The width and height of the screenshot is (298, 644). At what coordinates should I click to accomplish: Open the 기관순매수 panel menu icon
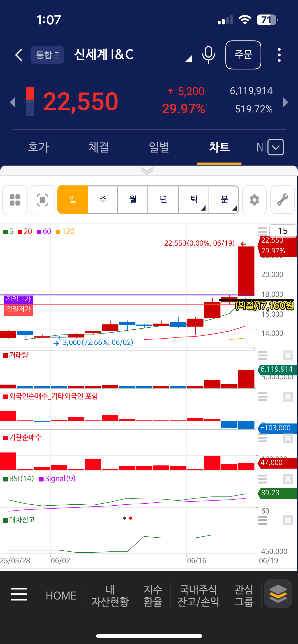(x=263, y=438)
